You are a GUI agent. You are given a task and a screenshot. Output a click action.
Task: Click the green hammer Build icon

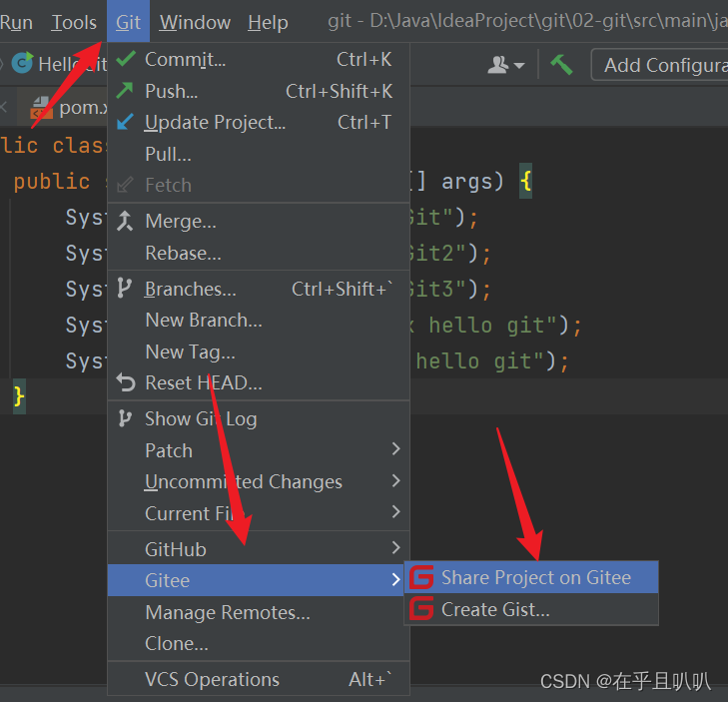pos(561,65)
